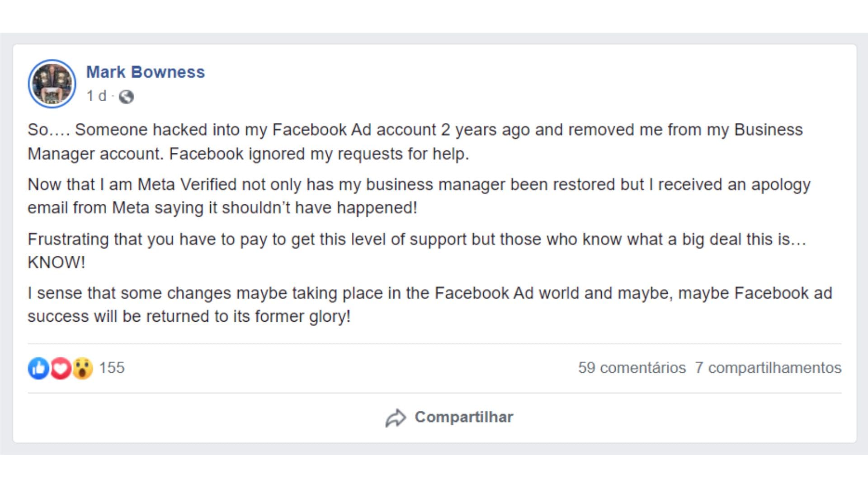868x488 pixels.
Task: Open the post's "1 d" timestamp
Action: [x=96, y=96]
